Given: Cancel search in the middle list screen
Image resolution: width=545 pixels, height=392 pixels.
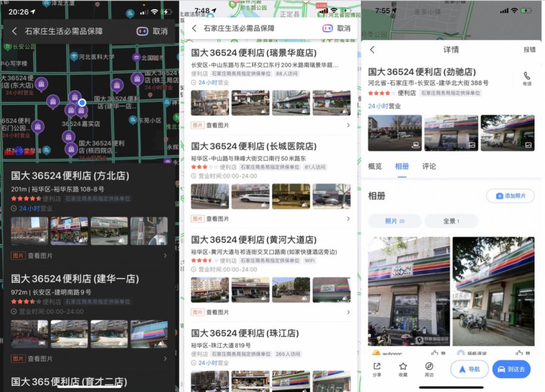Looking at the screenshot, I should [x=344, y=28].
